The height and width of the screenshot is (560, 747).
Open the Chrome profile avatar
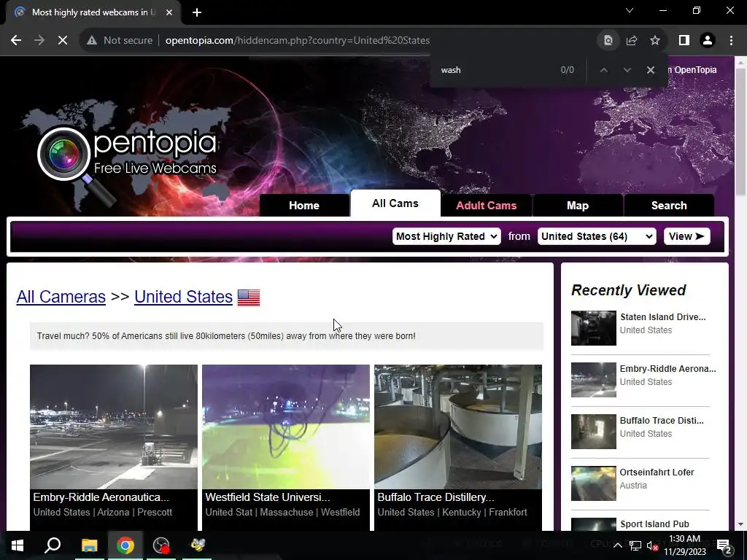708,41
